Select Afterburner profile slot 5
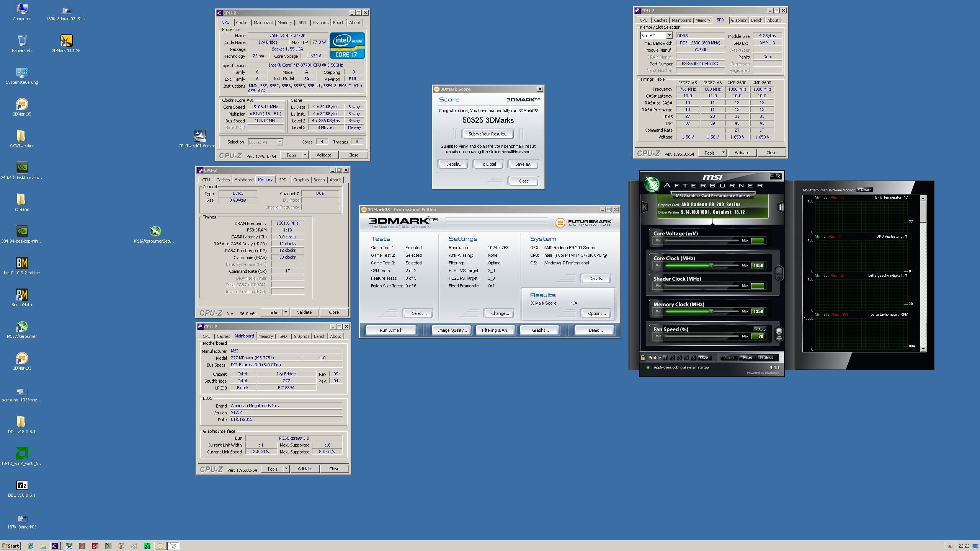The image size is (980, 551). pyautogui.click(x=693, y=358)
